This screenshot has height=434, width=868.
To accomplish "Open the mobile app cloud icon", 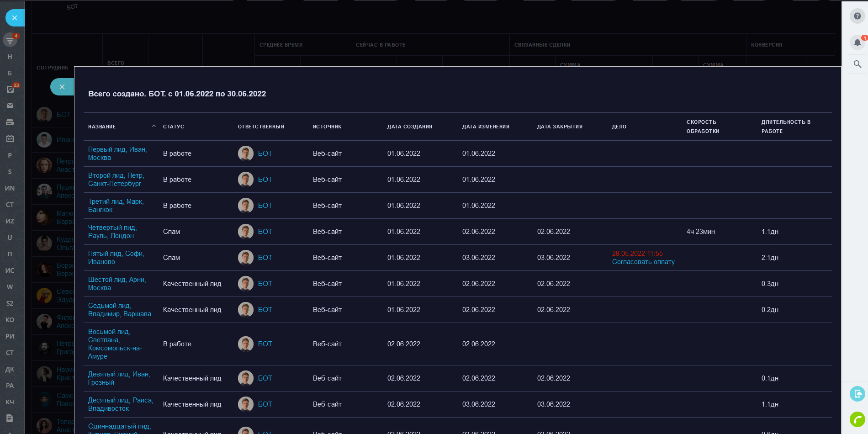I will click(x=857, y=393).
